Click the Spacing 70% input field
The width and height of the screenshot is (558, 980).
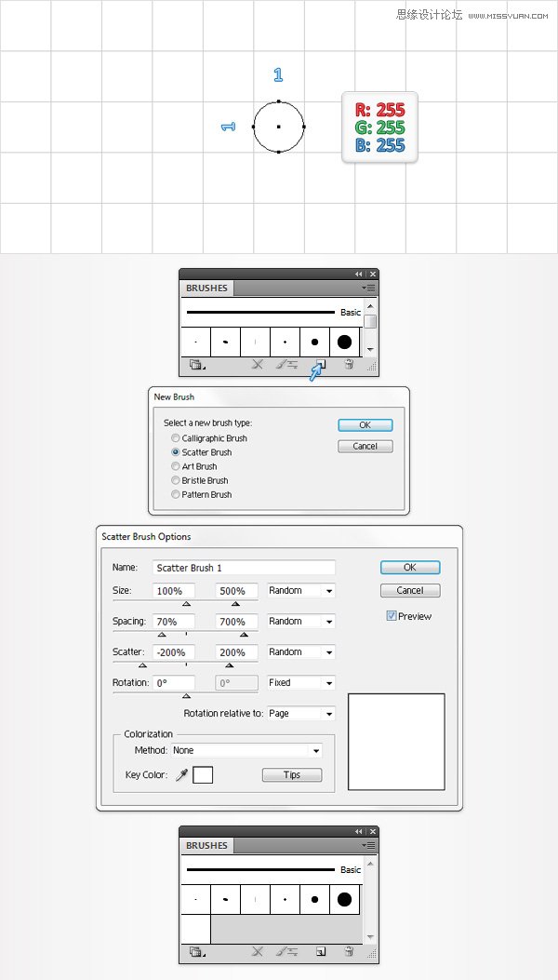point(174,622)
